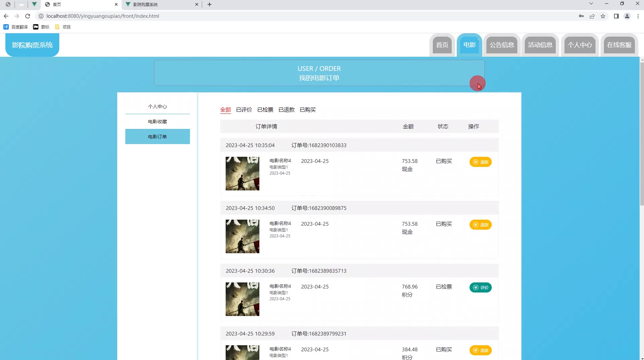This screenshot has height=360, width=644.
Task: Expand the tab search chevron
Action: pyautogui.click(x=591, y=4)
